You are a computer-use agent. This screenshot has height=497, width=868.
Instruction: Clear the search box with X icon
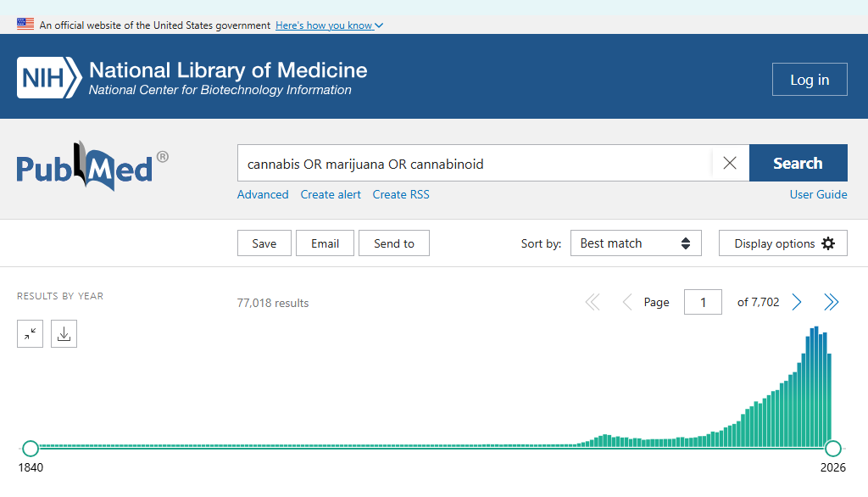point(730,163)
